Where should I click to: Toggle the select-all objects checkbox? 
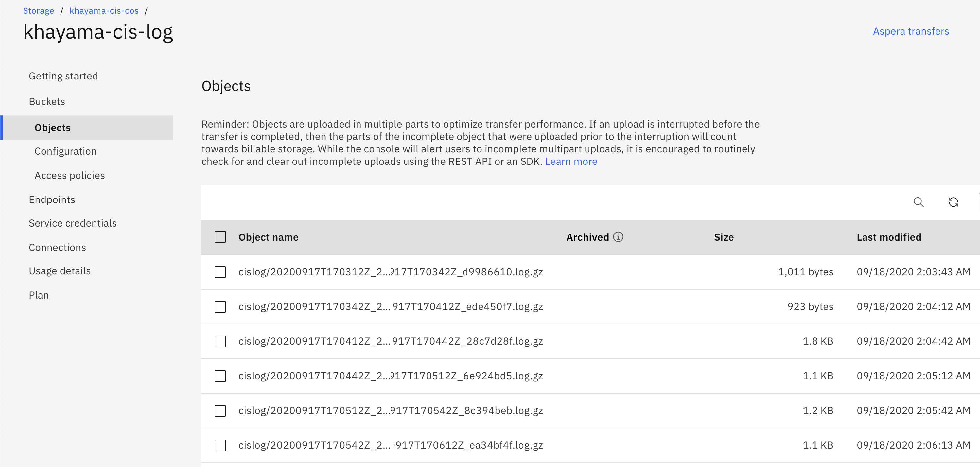pos(220,237)
